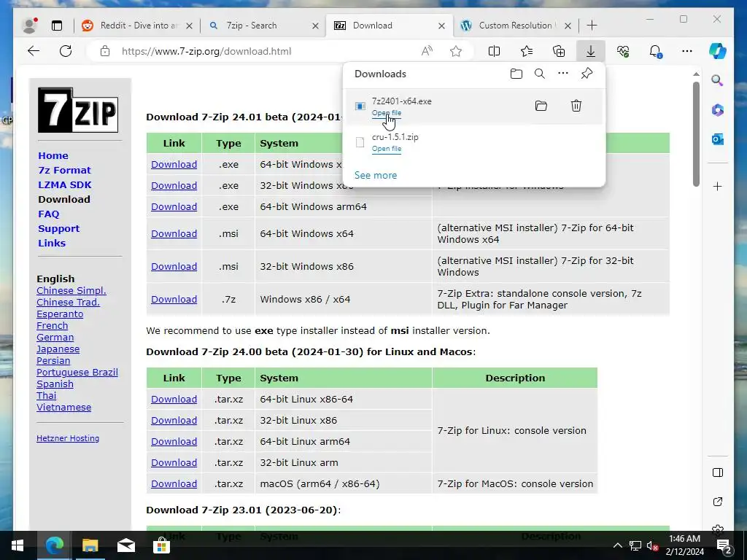Close the Custom Resolution tab
747x560 pixels.
pos(568,26)
